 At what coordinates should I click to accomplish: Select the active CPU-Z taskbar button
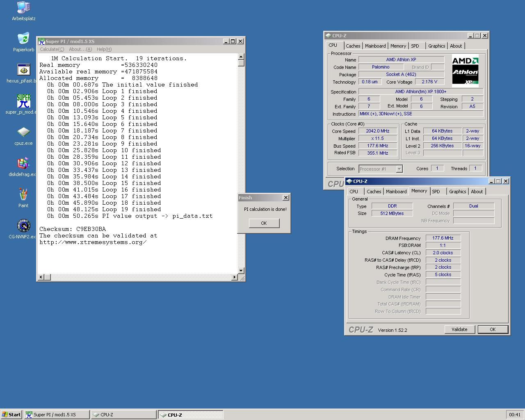191,415
